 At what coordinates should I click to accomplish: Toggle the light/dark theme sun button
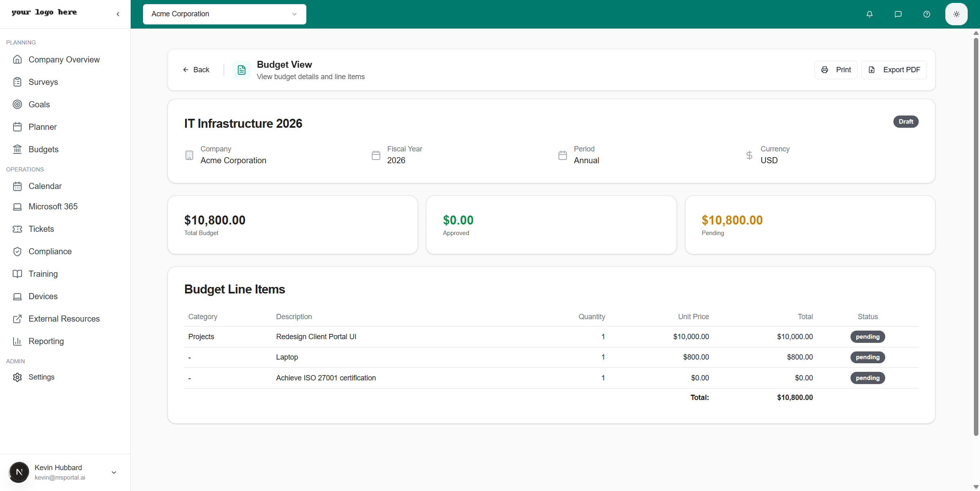click(956, 14)
